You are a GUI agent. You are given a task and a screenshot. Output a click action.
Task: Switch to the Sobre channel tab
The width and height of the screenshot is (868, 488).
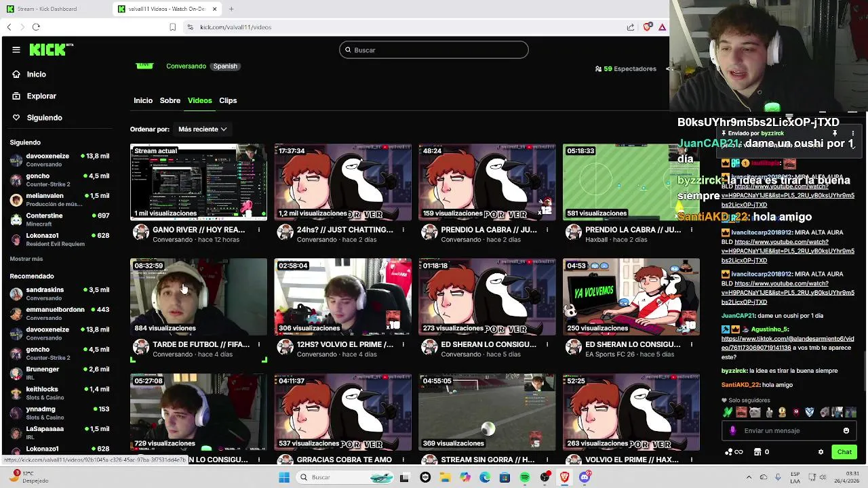click(x=170, y=100)
